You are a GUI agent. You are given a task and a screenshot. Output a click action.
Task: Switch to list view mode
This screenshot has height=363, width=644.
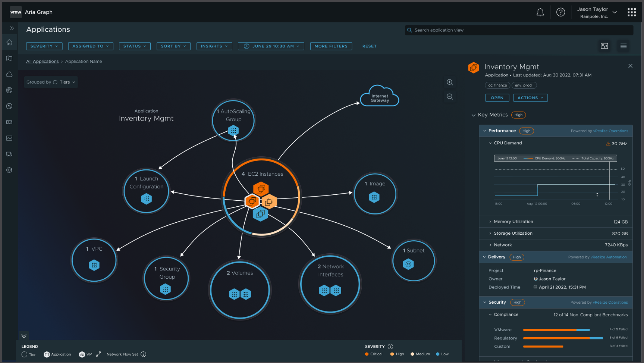[623, 46]
